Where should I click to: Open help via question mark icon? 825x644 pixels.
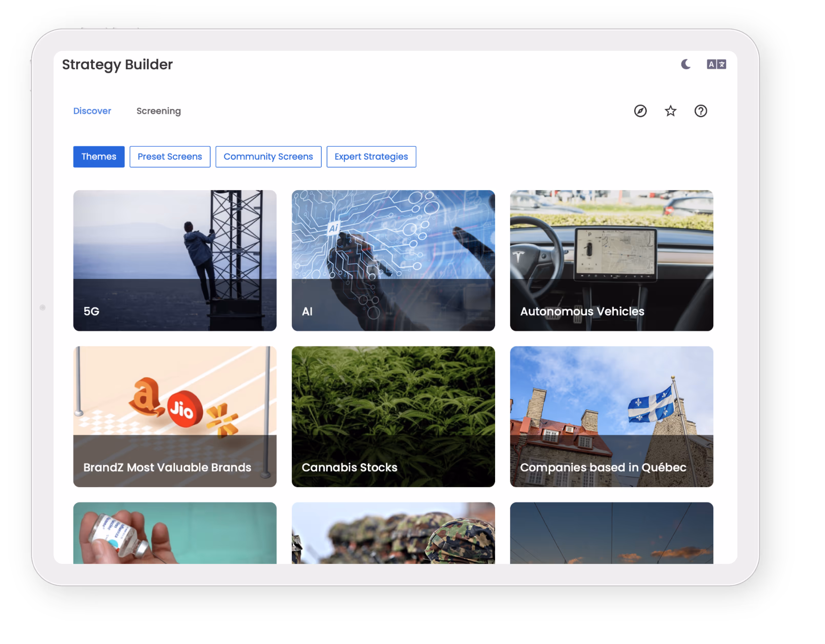tap(701, 111)
